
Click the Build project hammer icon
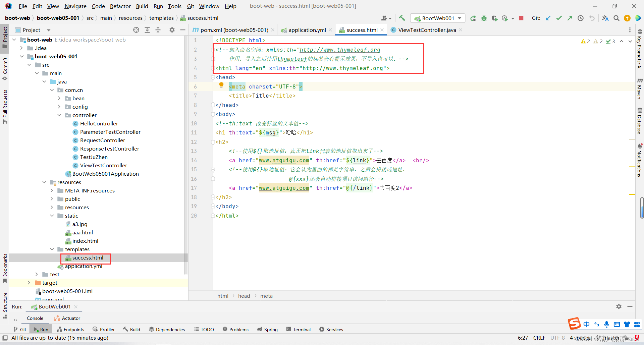pos(402,18)
